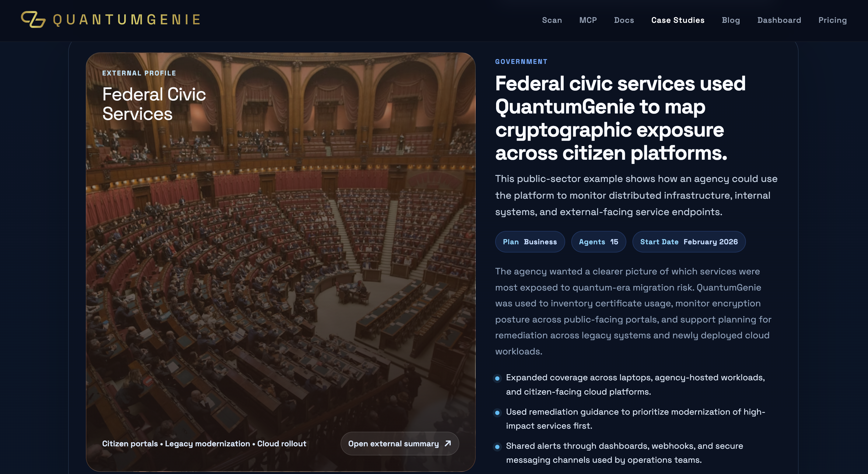Click the Plan Business pill
The height and width of the screenshot is (474, 868).
tap(530, 242)
